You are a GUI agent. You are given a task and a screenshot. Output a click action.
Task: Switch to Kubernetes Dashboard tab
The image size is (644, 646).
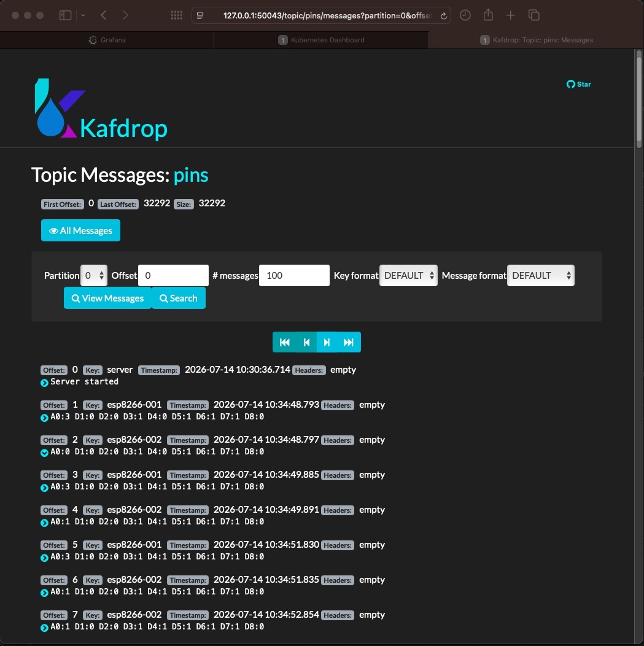coord(321,40)
